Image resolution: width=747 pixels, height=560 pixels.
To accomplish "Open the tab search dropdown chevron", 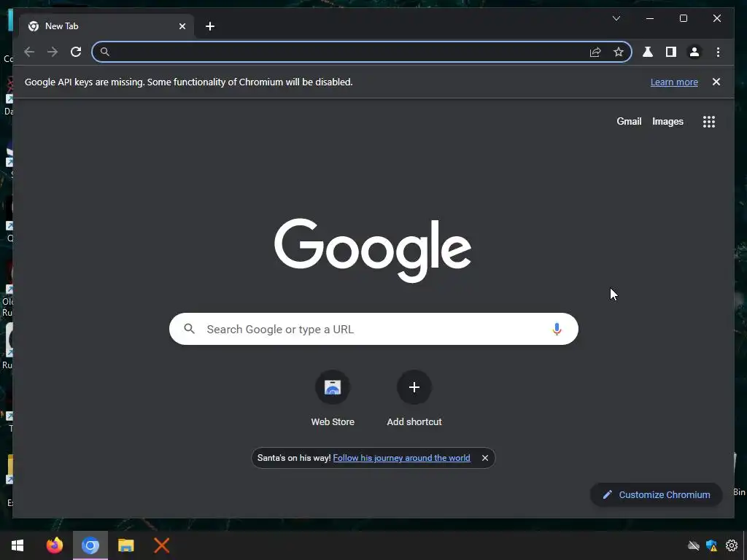I will pos(616,18).
